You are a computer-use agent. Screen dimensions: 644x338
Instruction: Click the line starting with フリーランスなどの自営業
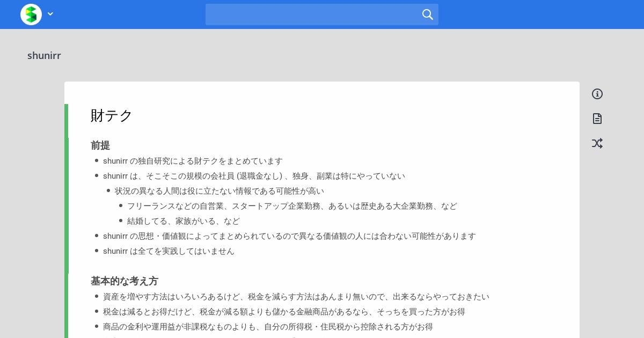coord(292,206)
